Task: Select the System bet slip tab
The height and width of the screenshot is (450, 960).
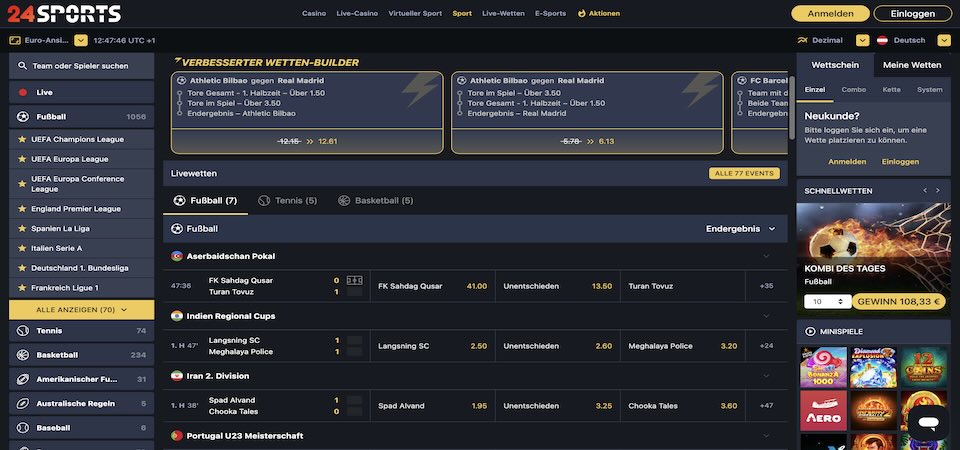Action: coord(929,89)
